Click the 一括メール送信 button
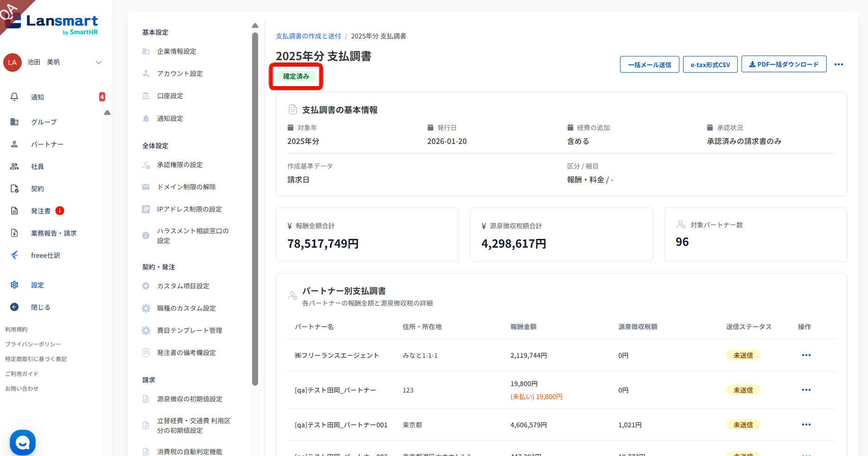 point(649,64)
